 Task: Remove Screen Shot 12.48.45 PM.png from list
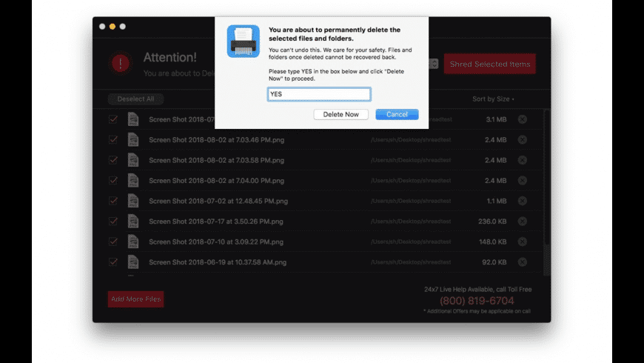[522, 201]
